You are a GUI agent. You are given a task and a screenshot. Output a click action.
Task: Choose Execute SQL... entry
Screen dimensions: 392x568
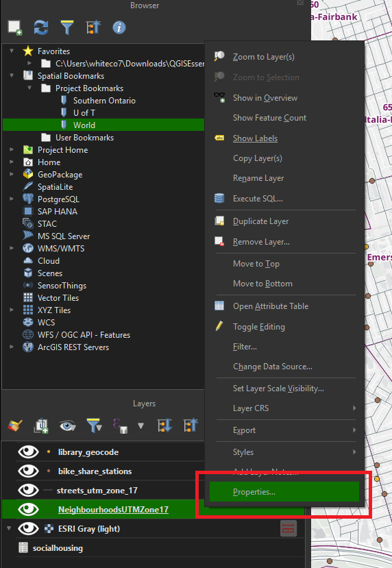(x=285, y=199)
